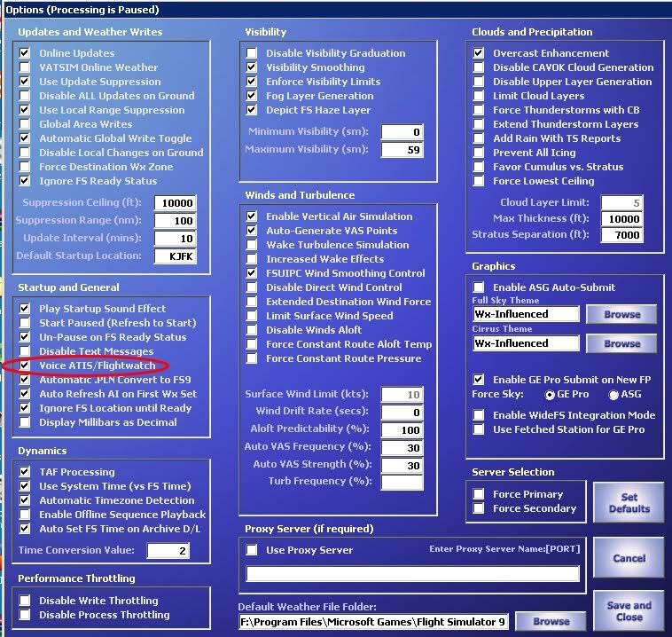The width and height of the screenshot is (672, 637).
Task: Enable Wake Turbulence Simulation
Action: 252,245
